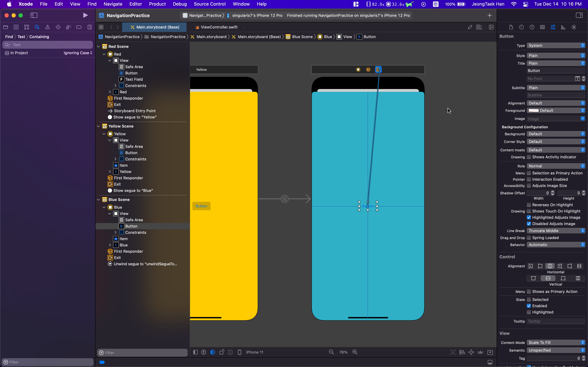
Task: Open the Foreground color swatch
Action: pyautogui.click(x=534, y=110)
